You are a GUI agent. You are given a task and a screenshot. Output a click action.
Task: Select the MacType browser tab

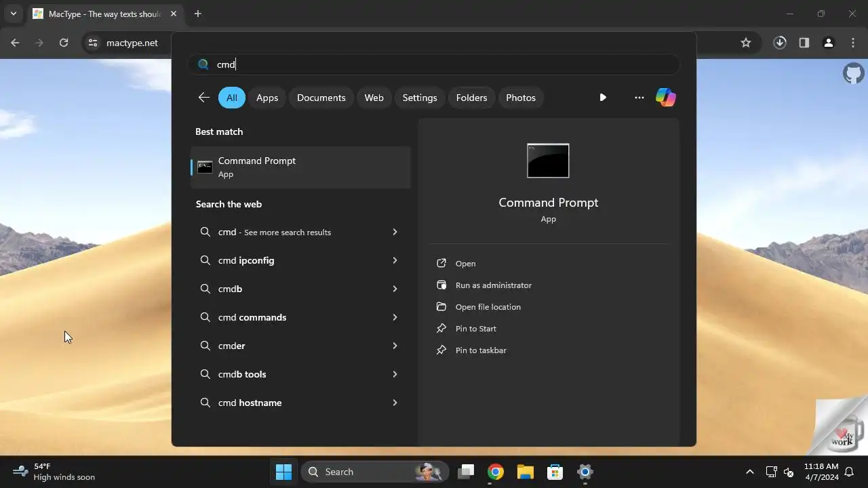tap(104, 14)
